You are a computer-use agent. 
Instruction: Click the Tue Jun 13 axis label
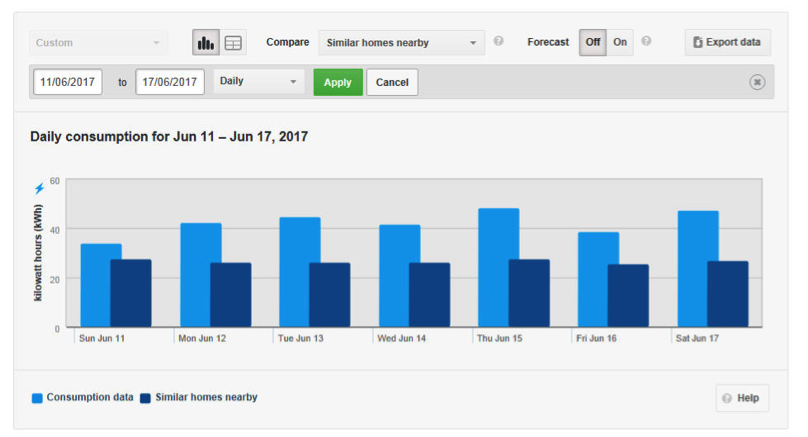coord(300,338)
